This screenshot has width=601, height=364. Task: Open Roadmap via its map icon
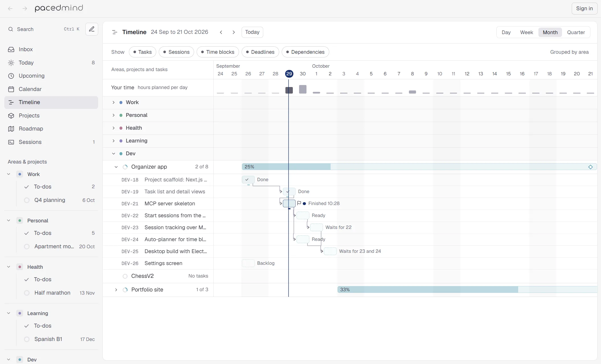tap(11, 129)
